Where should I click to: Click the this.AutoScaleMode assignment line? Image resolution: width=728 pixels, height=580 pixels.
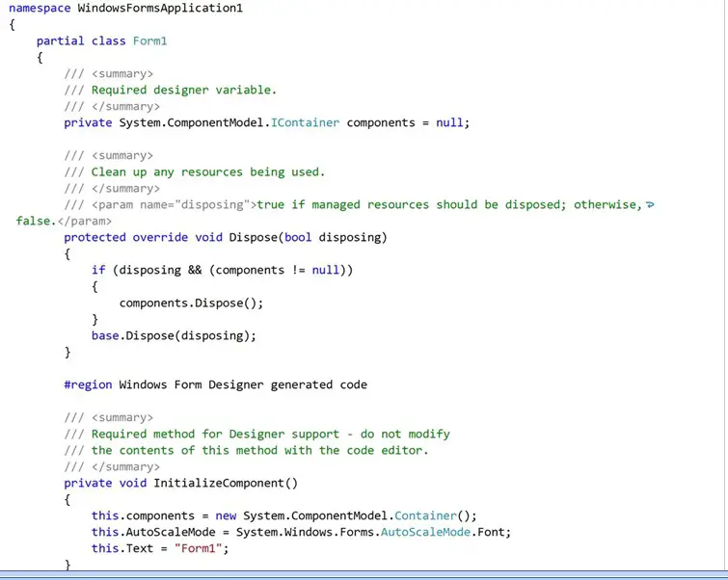coord(300,532)
